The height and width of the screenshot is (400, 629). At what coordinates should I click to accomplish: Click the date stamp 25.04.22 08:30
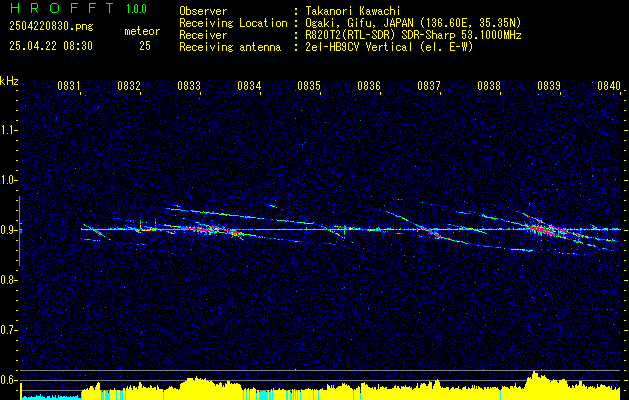(51, 46)
